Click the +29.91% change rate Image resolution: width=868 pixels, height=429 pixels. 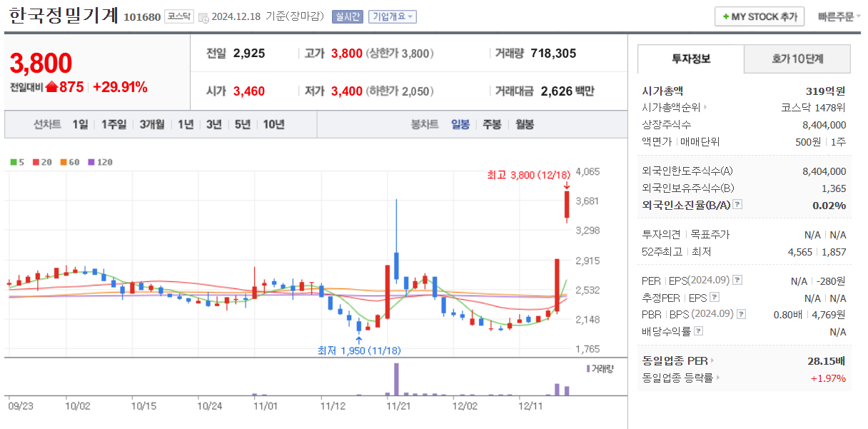[x=120, y=87]
